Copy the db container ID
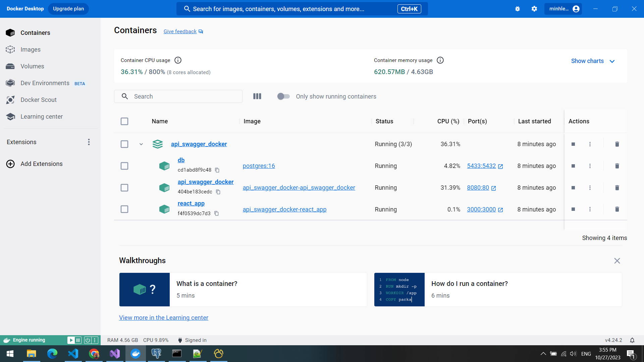The image size is (644, 362). [x=217, y=170]
